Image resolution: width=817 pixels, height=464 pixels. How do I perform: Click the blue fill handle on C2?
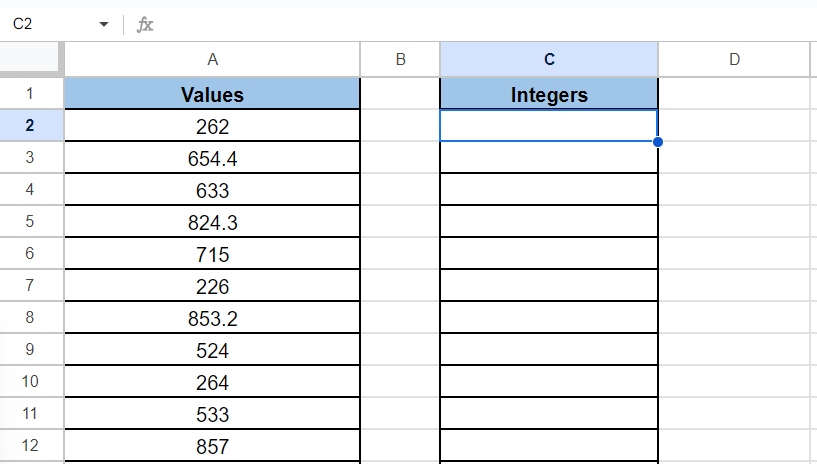tap(657, 142)
